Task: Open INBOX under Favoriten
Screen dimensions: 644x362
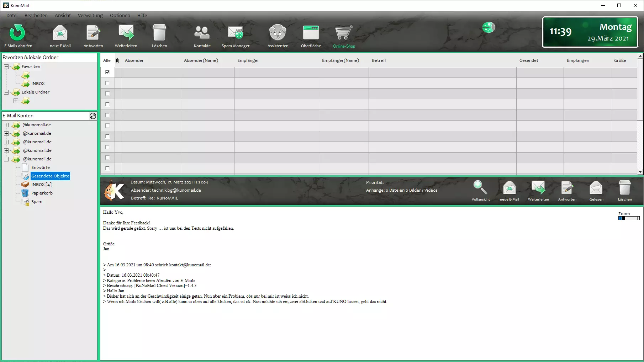Action: [x=38, y=84]
